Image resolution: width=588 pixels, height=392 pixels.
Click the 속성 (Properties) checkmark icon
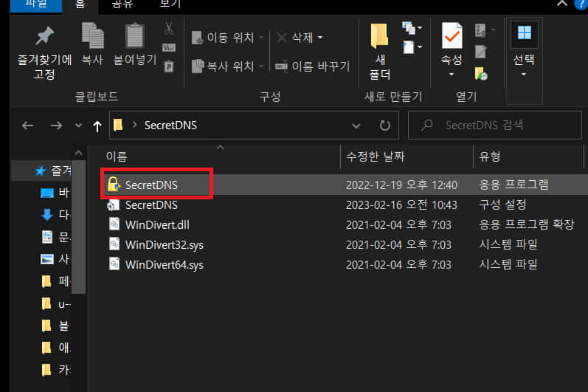[x=452, y=35]
